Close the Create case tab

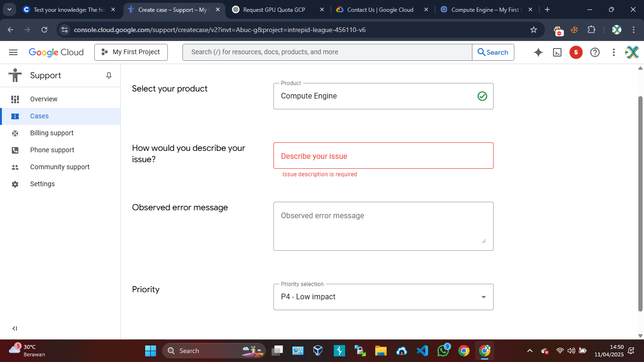(217, 9)
